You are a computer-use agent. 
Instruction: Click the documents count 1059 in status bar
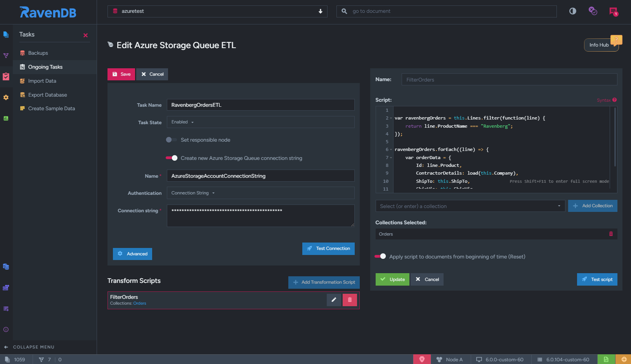[15, 359]
